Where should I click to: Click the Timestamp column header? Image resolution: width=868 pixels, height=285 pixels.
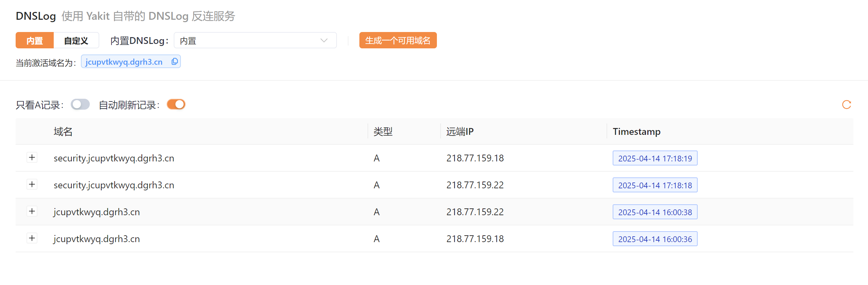point(636,131)
